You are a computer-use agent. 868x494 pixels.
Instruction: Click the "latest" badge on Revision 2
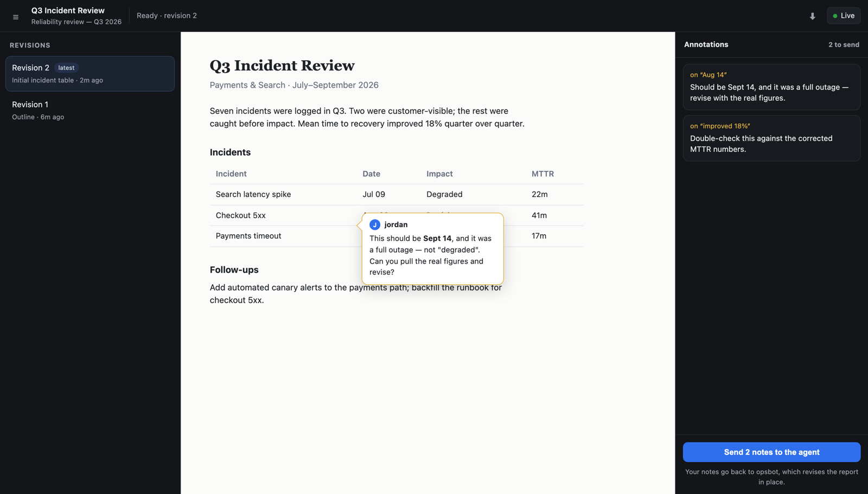66,68
